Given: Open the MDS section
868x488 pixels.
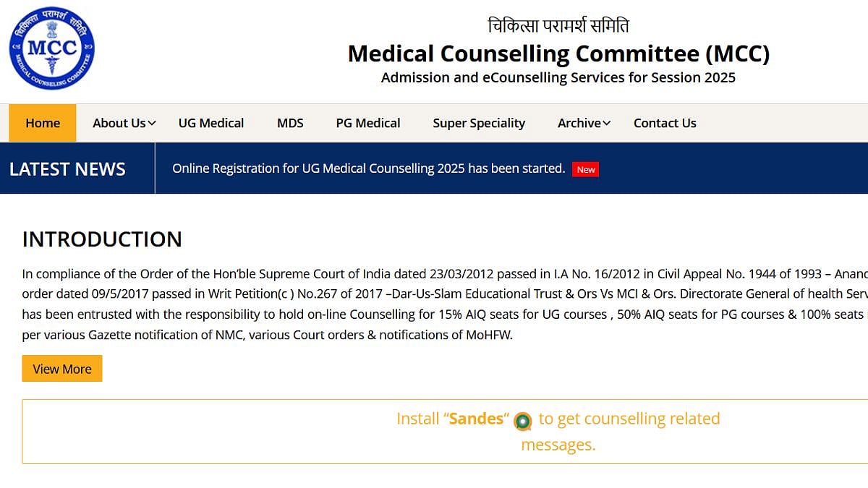Looking at the screenshot, I should coord(289,123).
